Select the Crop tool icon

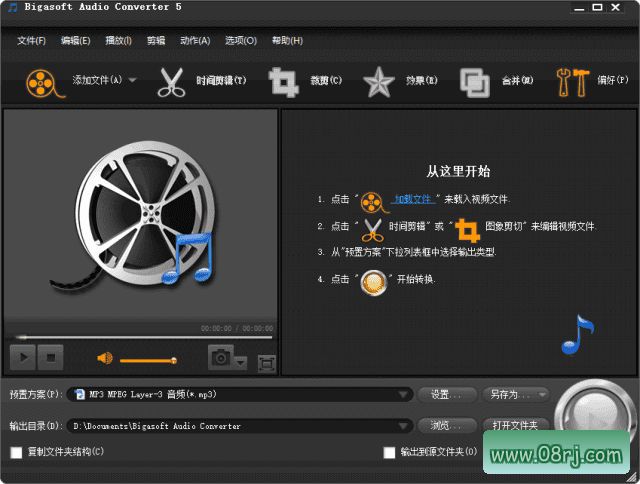click(x=285, y=82)
